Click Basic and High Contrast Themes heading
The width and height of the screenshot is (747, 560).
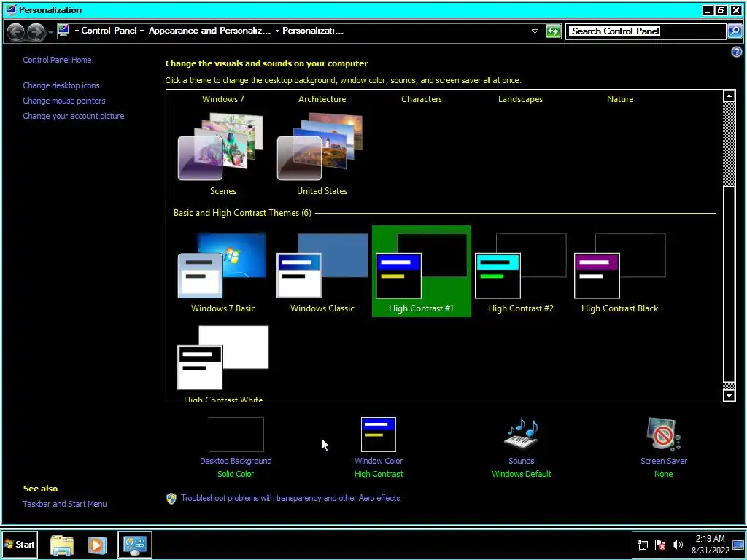[242, 213]
